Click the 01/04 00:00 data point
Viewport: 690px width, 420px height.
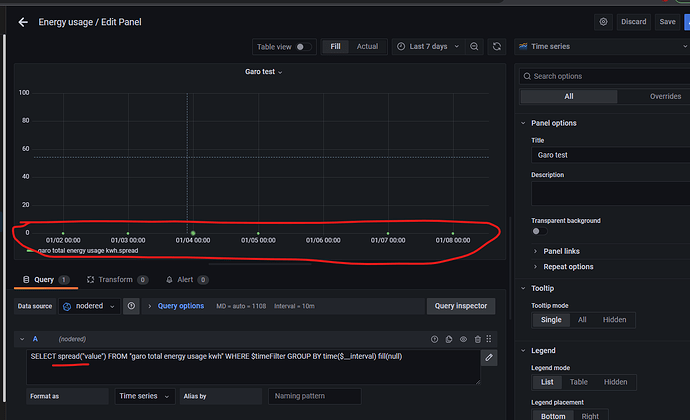point(193,233)
